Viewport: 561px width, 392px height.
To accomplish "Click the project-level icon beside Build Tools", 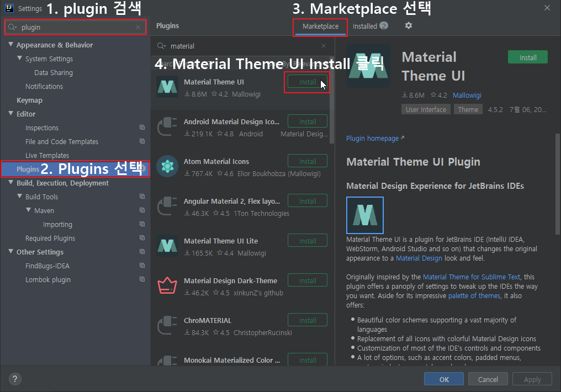I will point(142,197).
